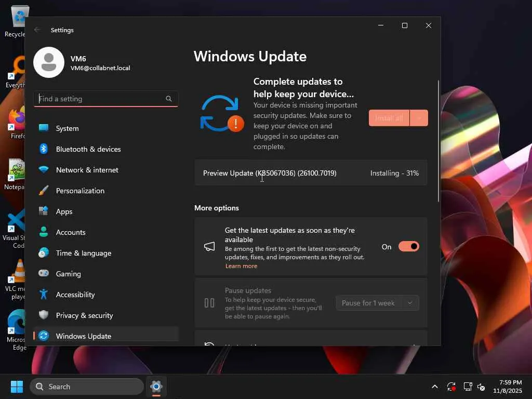Click the Privacy & security shield icon
This screenshot has height=399, width=532.
[44, 315]
